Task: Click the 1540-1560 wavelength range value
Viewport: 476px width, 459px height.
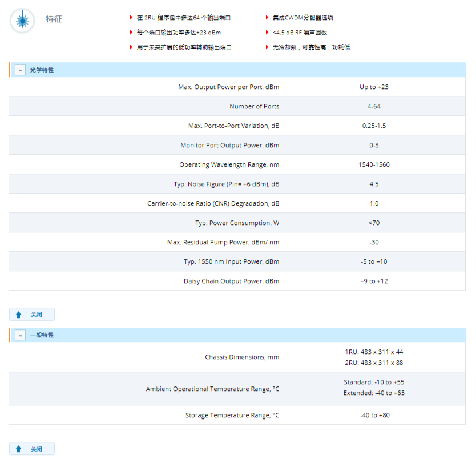Action: (374, 165)
